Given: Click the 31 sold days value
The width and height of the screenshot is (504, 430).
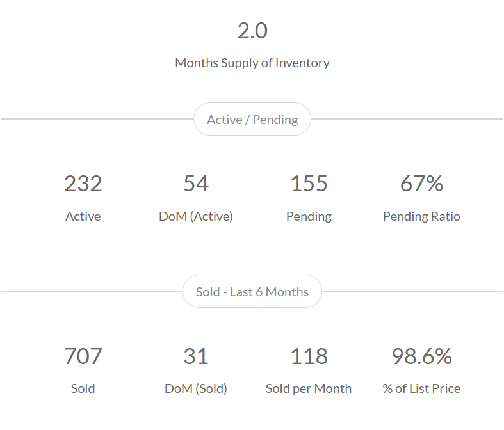Looking at the screenshot, I should click(x=196, y=356).
